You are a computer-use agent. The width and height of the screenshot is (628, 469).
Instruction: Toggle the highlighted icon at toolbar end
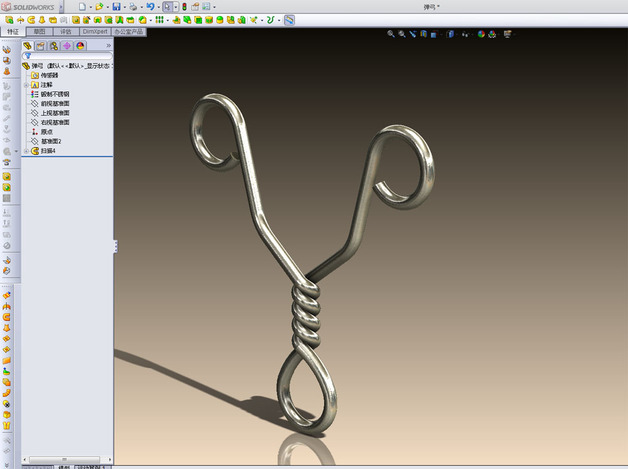pos(289,20)
